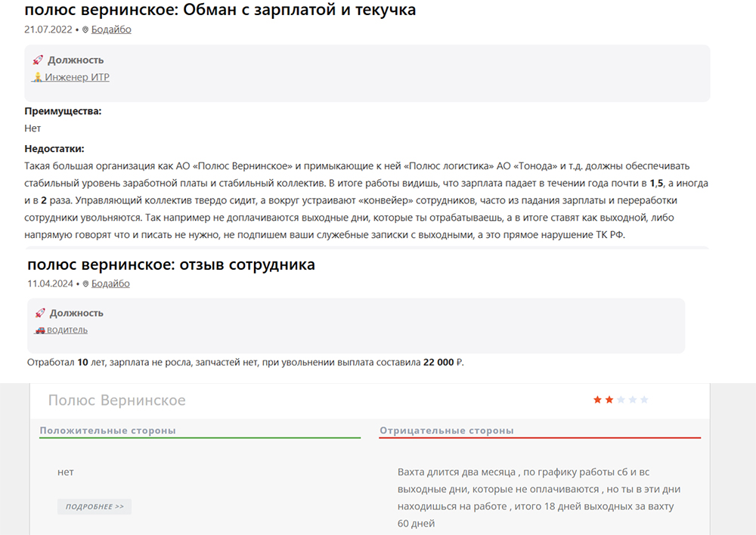This screenshot has height=535, width=756.
Task: Click the date 11.04.2024
Action: point(50,283)
